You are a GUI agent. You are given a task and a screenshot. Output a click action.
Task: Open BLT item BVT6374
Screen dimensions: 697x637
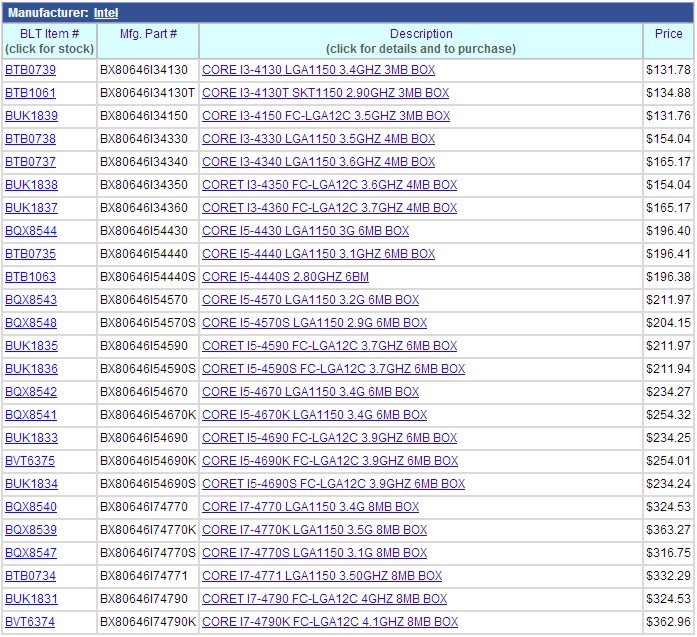[x=30, y=622]
